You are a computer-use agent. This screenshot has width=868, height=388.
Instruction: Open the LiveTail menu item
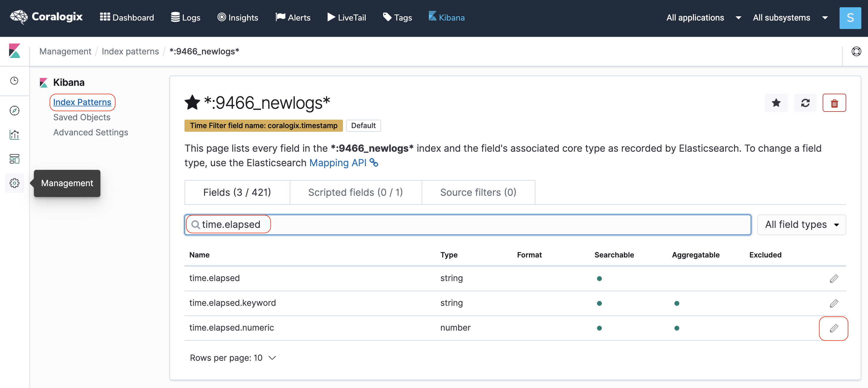346,17
